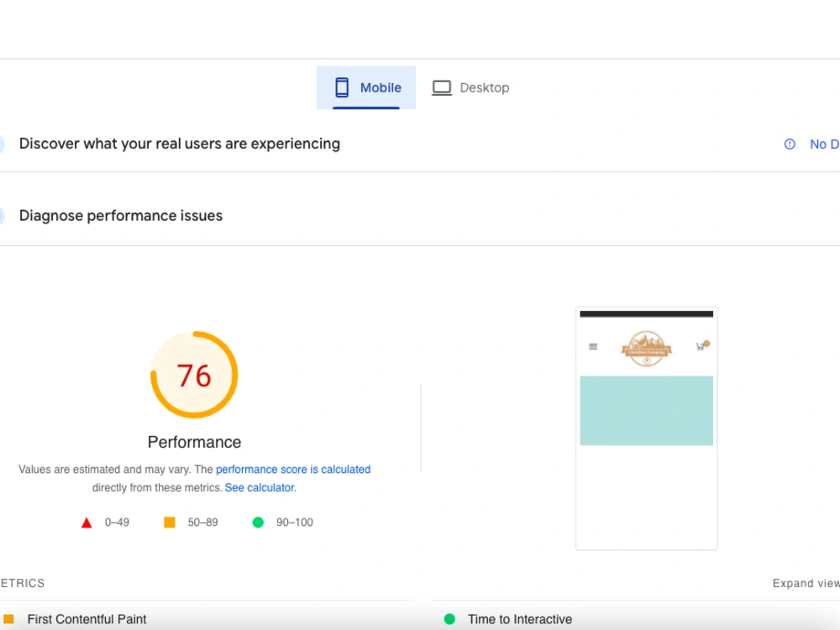Viewport: 840px width, 630px height.
Task: Click the red triangle 0–49 legend icon
Action: (87, 522)
